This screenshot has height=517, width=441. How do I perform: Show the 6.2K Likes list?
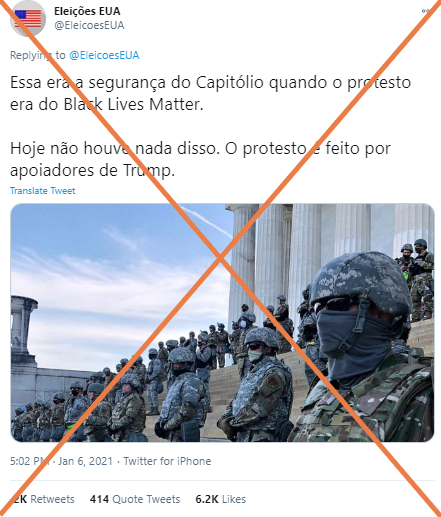click(x=221, y=499)
